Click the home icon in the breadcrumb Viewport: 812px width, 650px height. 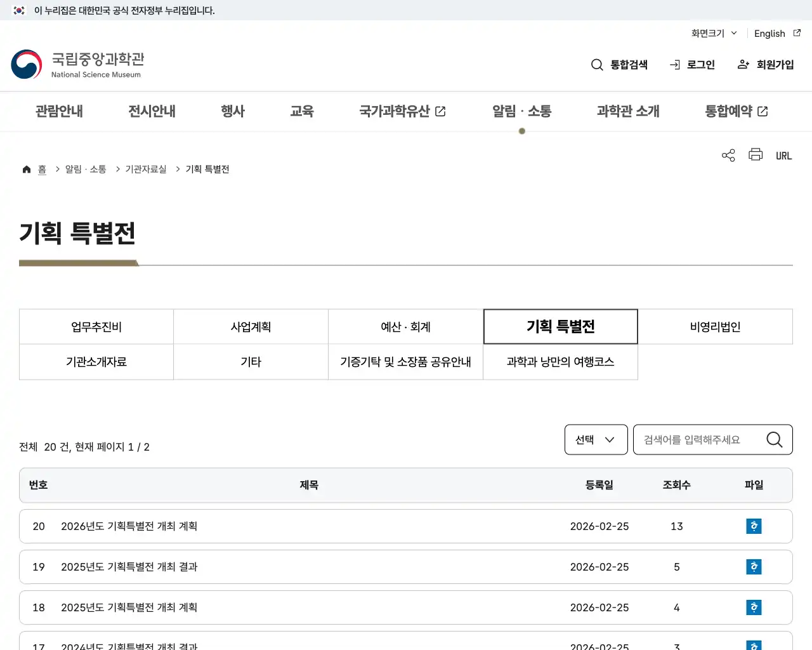27,169
